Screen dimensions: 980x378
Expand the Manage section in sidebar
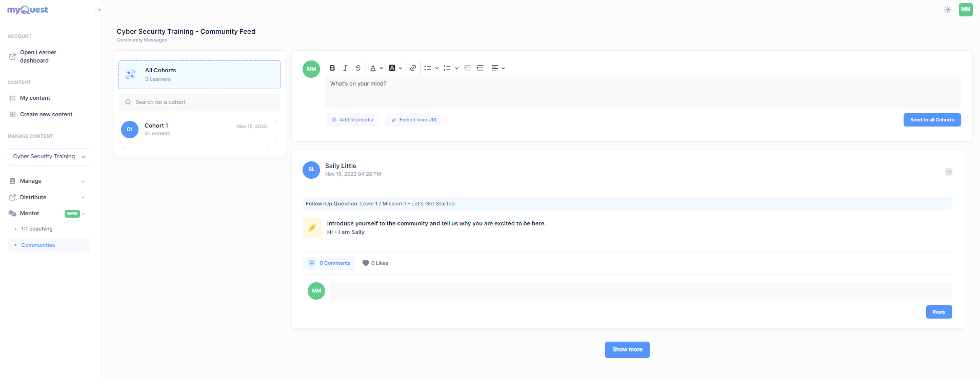[x=47, y=181]
